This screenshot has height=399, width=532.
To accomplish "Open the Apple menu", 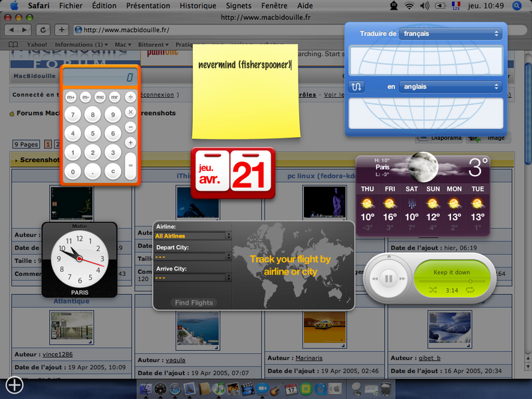I will [14, 6].
